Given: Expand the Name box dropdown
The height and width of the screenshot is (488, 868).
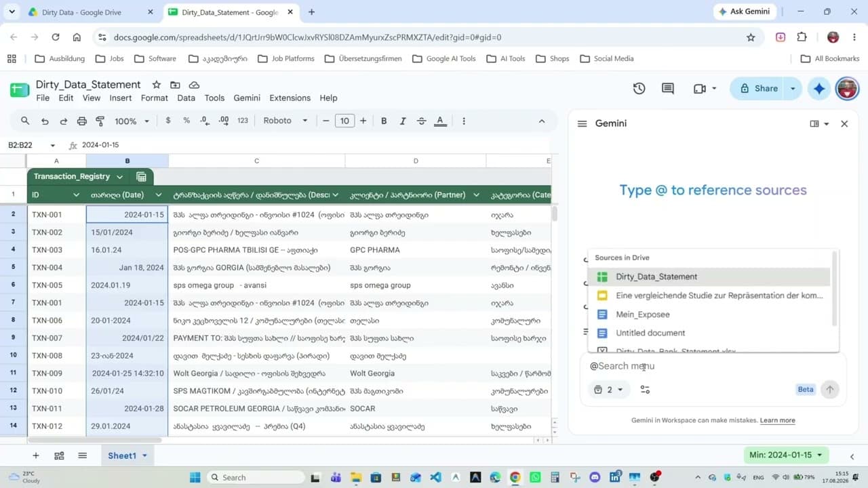Looking at the screenshot, I should coord(52,145).
